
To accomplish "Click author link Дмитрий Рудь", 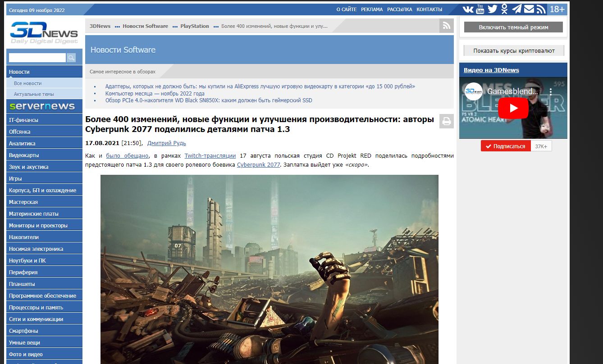I will point(166,143).
